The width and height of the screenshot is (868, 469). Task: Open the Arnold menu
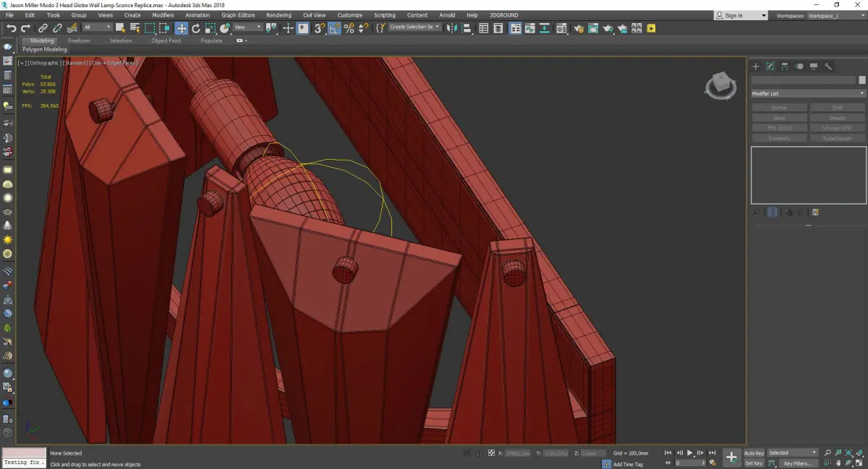point(448,15)
